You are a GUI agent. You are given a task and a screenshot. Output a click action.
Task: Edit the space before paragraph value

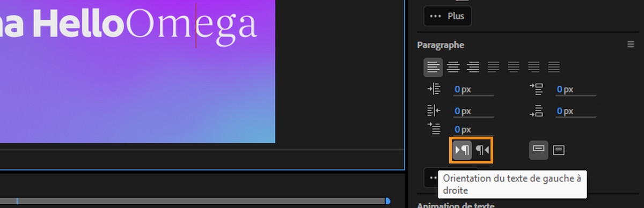coord(575,90)
